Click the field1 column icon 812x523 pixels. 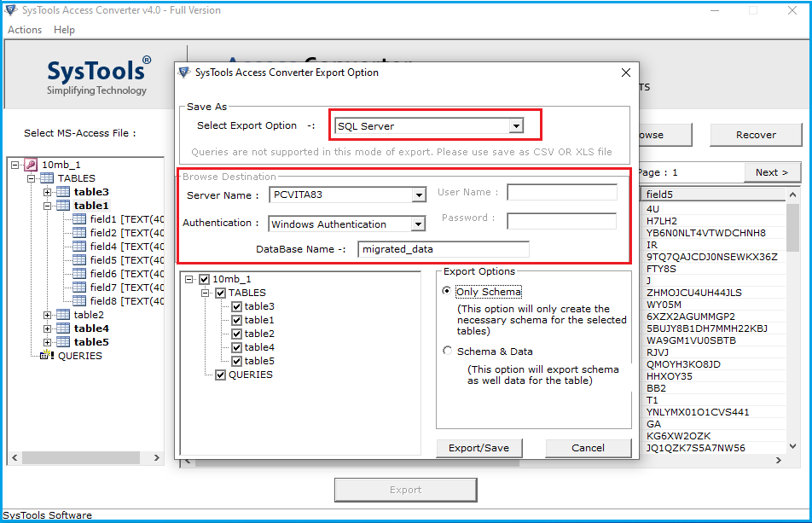tap(79, 219)
